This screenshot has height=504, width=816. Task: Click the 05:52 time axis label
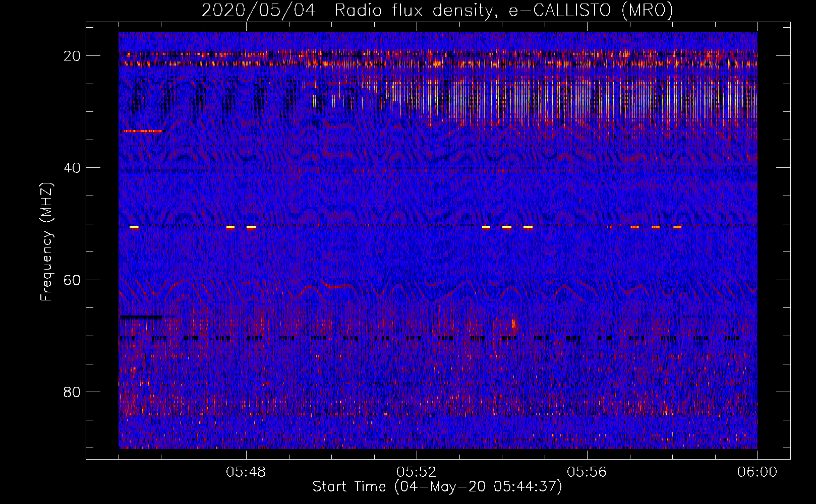pyautogui.click(x=417, y=472)
